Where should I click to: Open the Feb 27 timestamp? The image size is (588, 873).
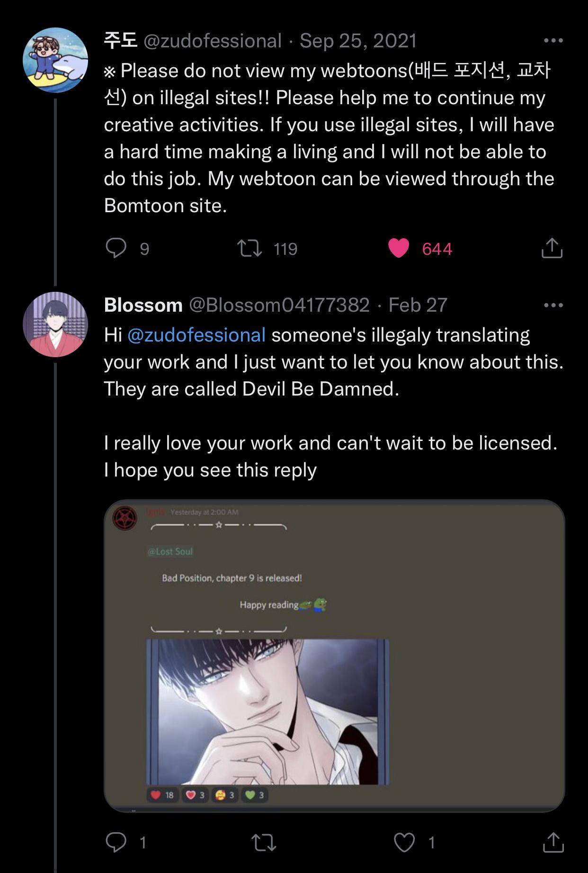tap(418, 305)
